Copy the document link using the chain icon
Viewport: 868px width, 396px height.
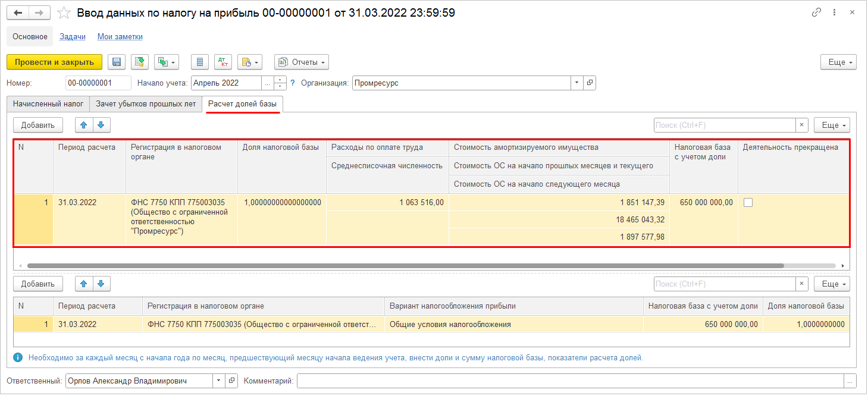coord(817,12)
